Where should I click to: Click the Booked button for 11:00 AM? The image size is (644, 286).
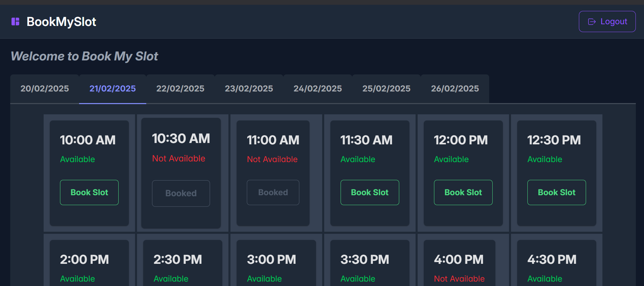coord(273,192)
